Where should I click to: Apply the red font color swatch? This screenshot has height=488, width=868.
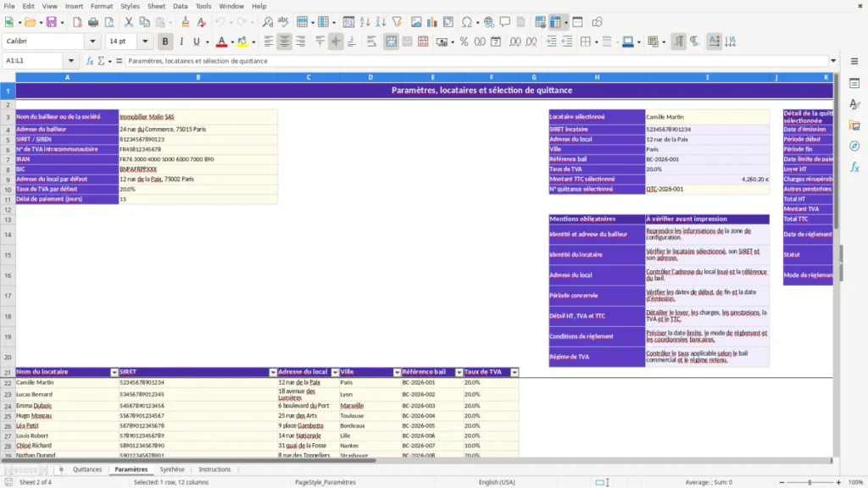click(x=221, y=42)
